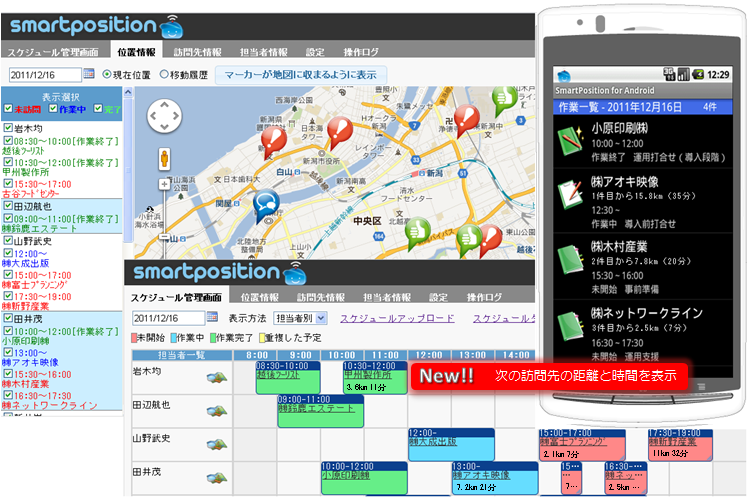
Task: Open スケジュール管理画面 tab in top window
Action: point(53,52)
